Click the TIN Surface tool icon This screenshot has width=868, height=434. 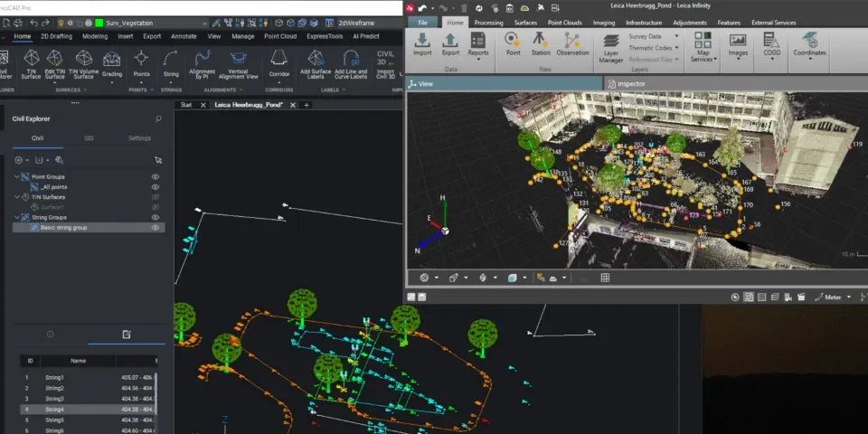coord(31,60)
